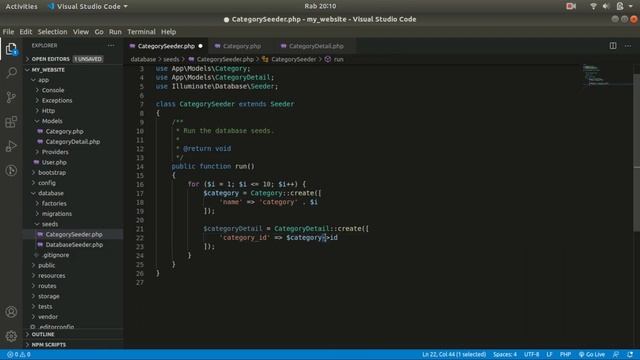This screenshot has width=640, height=360.
Task: Open the Activities overview
Action: pyautogui.click(x=21, y=6)
